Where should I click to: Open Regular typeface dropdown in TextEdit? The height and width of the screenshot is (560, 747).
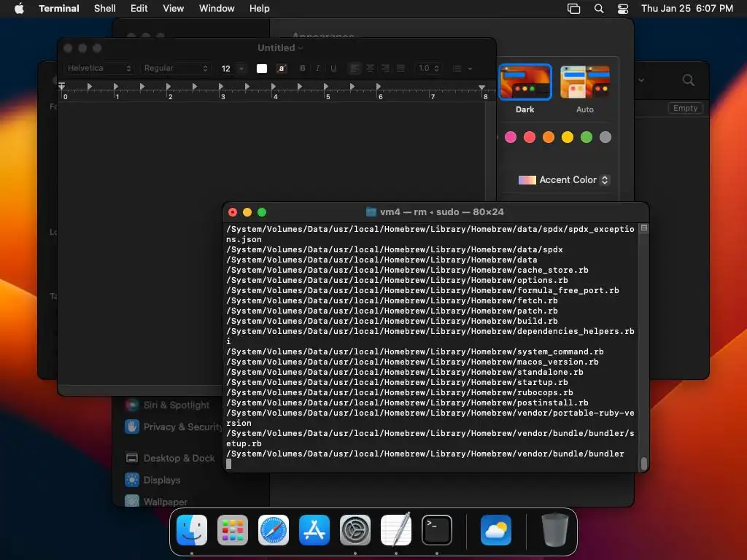176,68
